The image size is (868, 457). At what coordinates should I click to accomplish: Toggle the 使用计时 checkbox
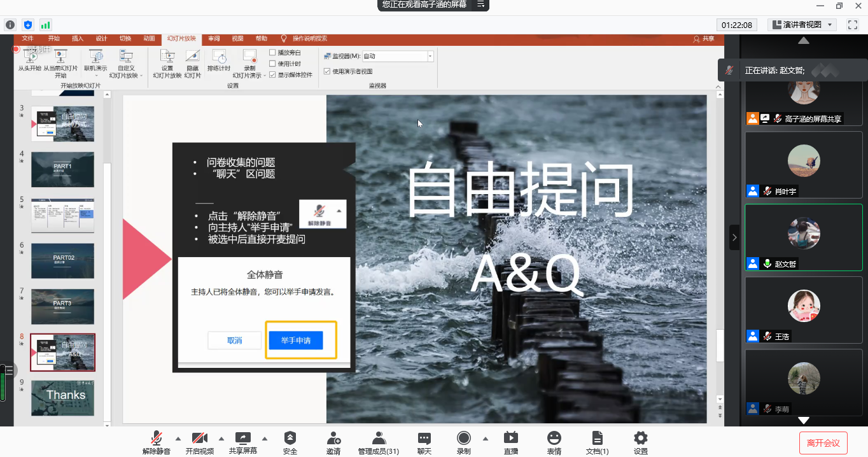273,64
